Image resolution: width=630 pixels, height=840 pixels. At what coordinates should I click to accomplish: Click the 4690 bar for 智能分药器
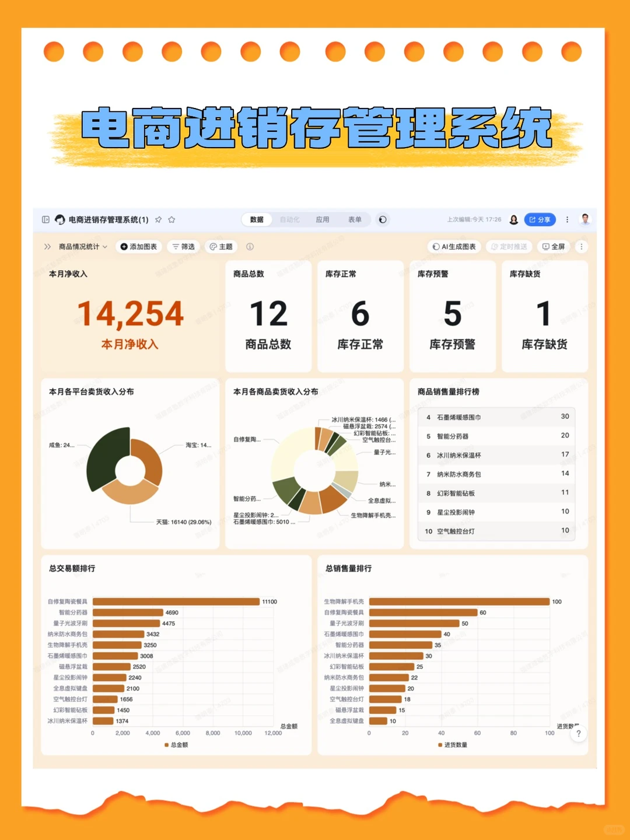(128, 612)
